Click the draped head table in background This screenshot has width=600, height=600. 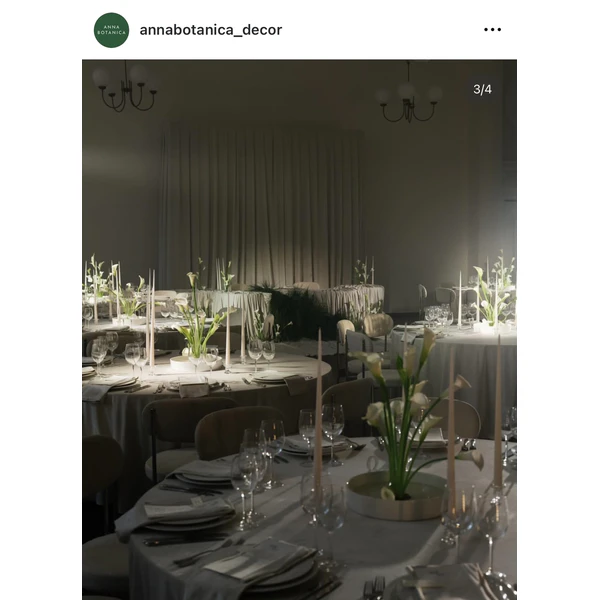(x=289, y=302)
